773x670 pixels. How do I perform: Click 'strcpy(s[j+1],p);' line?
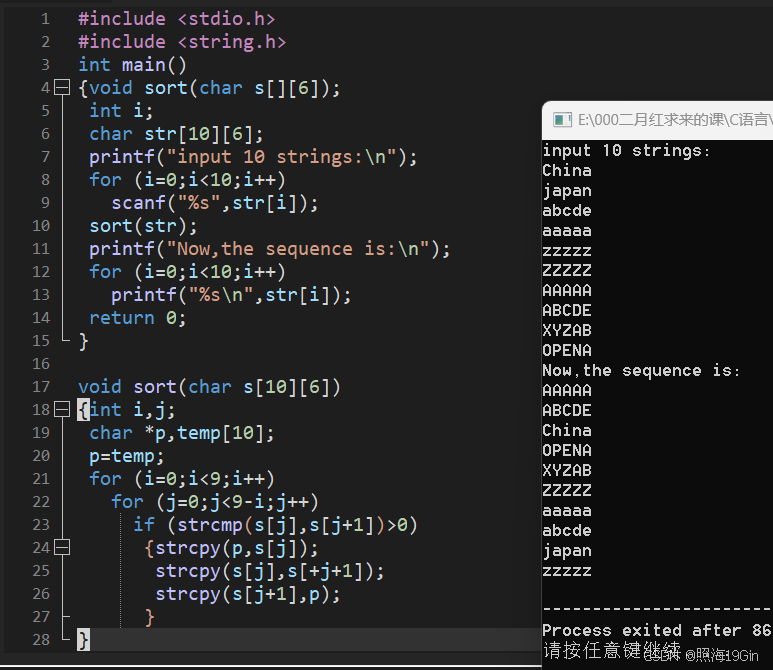coord(248,594)
